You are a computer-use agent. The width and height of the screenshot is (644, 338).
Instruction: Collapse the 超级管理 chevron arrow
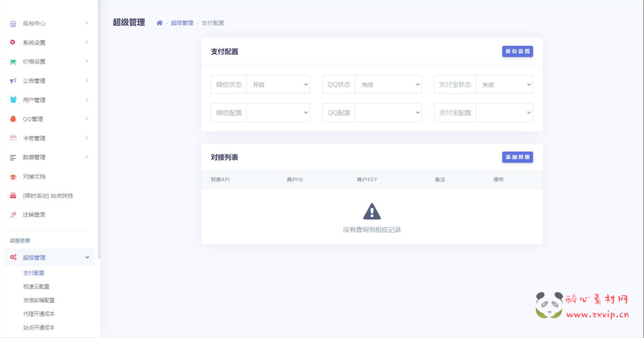point(87,257)
